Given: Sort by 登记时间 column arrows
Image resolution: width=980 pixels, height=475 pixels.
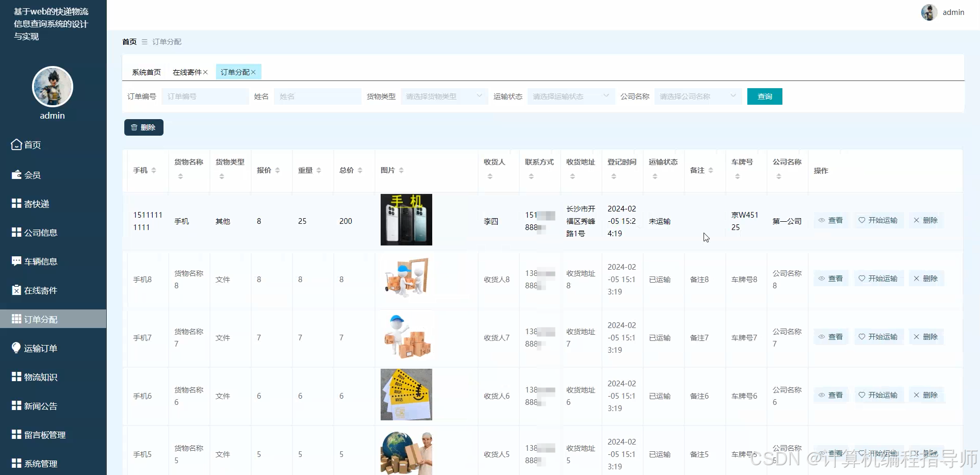Looking at the screenshot, I should click(x=614, y=177).
